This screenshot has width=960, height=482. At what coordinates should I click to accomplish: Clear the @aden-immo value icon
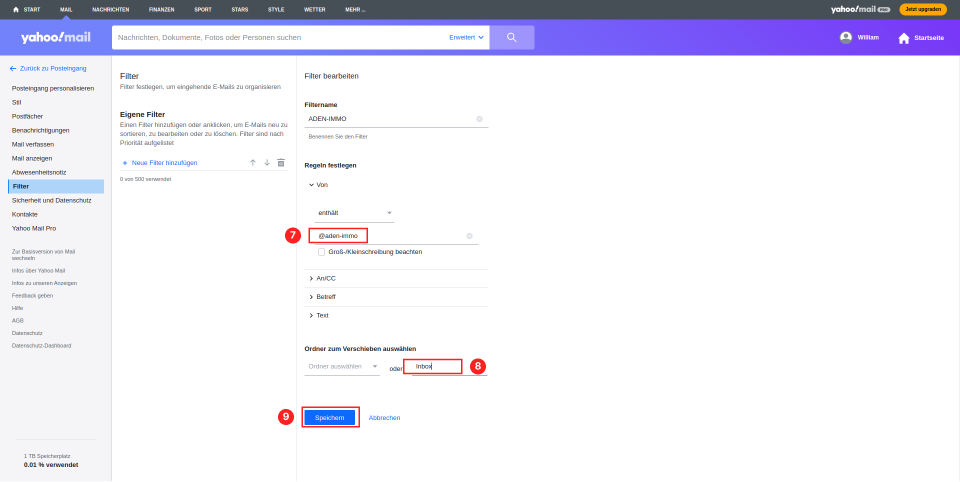[470, 236]
